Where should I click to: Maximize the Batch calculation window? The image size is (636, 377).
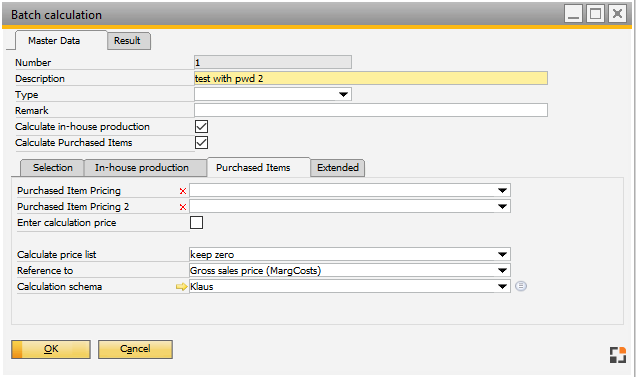[595, 14]
